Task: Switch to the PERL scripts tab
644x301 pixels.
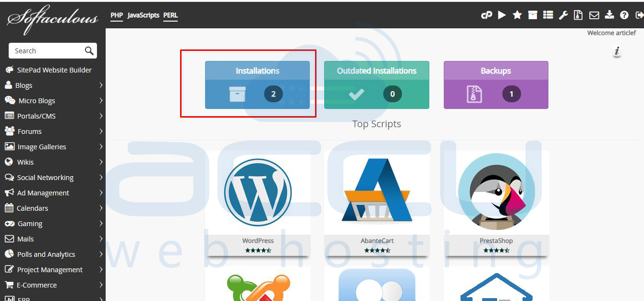Action: pos(170,15)
